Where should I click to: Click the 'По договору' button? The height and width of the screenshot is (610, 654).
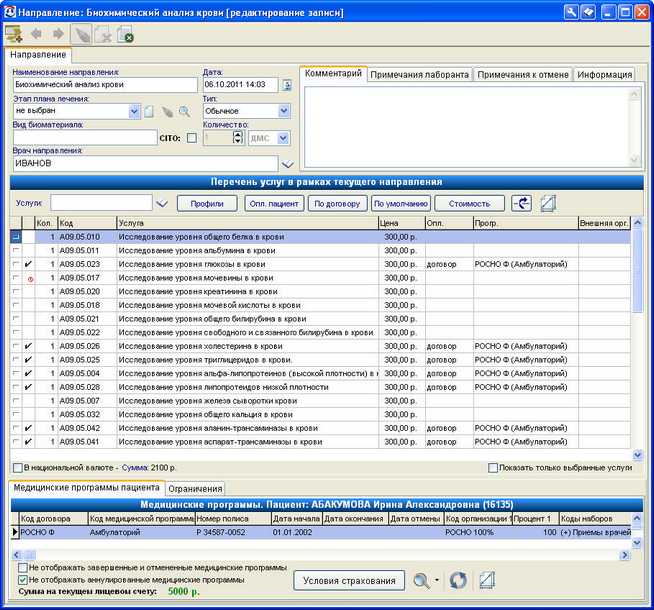pyautogui.click(x=337, y=203)
